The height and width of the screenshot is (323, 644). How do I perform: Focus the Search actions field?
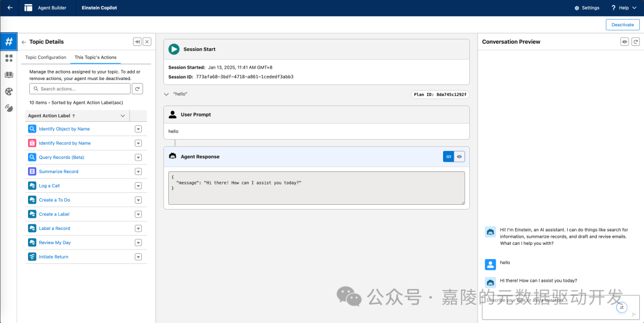pos(80,88)
